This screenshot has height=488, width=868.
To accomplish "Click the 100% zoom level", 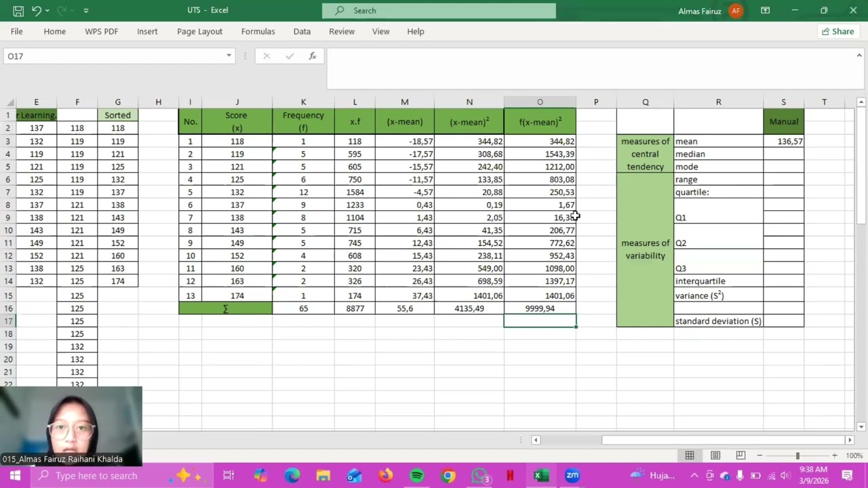I will (854, 455).
